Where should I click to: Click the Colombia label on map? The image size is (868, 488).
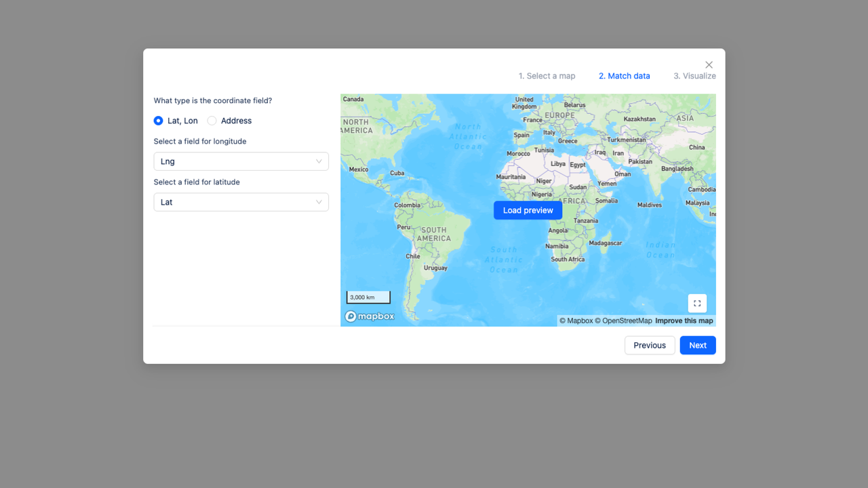408,205
